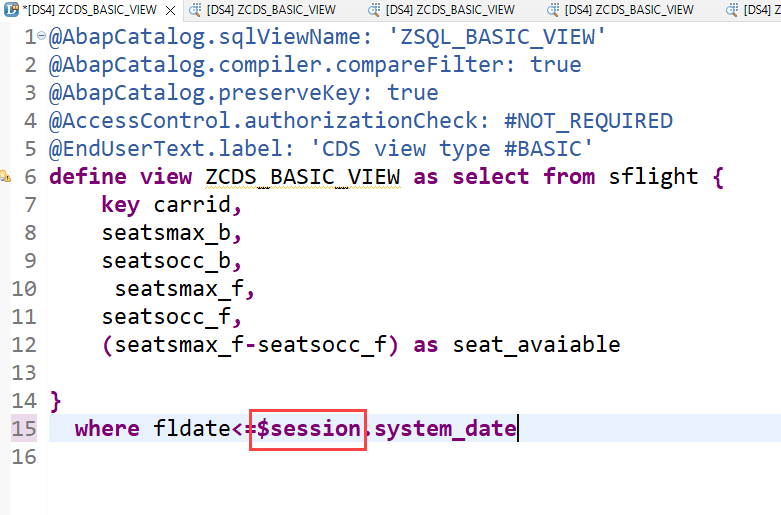Click the $session keyword in the red box
This screenshot has height=515, width=781.
point(308,429)
